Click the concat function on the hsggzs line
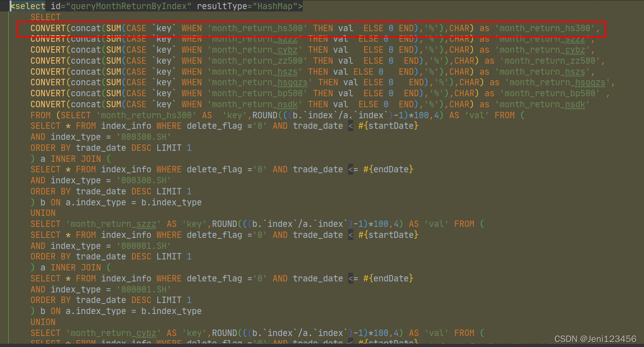The height and width of the screenshot is (347, 644). coord(86,83)
